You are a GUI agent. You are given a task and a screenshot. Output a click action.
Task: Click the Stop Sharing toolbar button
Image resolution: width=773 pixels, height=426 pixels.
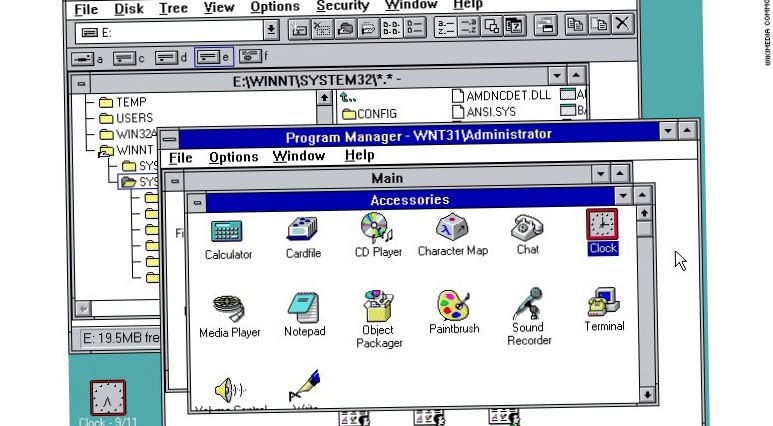[x=368, y=28]
